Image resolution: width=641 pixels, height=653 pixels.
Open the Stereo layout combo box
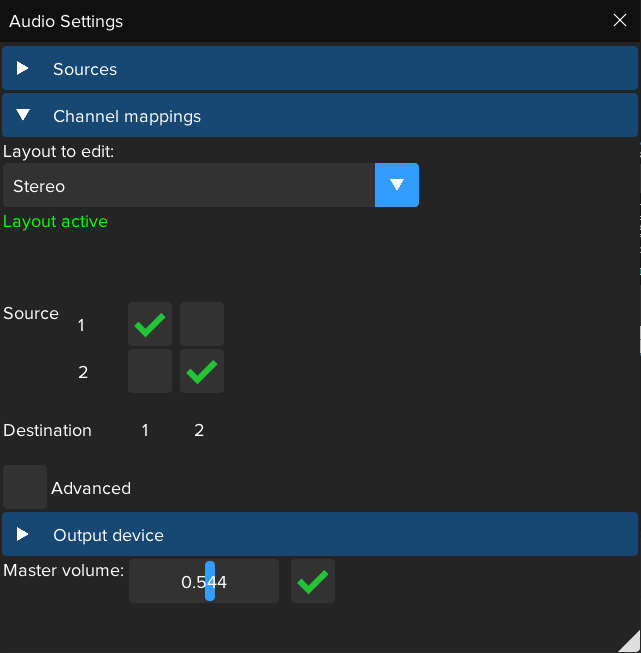coord(190,186)
